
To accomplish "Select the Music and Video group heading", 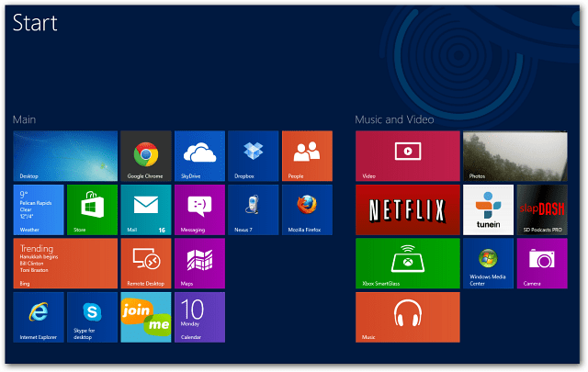I will tap(394, 119).
